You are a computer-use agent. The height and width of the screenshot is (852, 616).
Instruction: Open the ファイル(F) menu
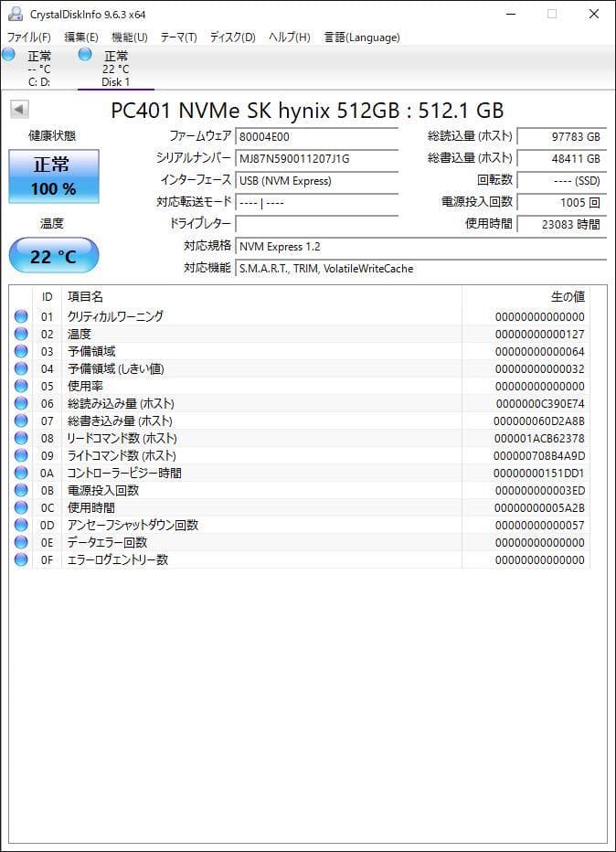(28, 37)
